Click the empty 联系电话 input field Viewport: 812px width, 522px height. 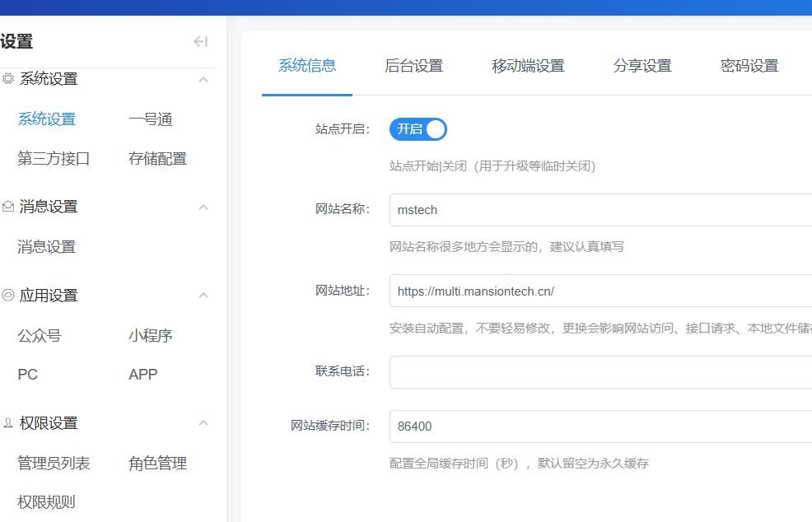pos(600,372)
